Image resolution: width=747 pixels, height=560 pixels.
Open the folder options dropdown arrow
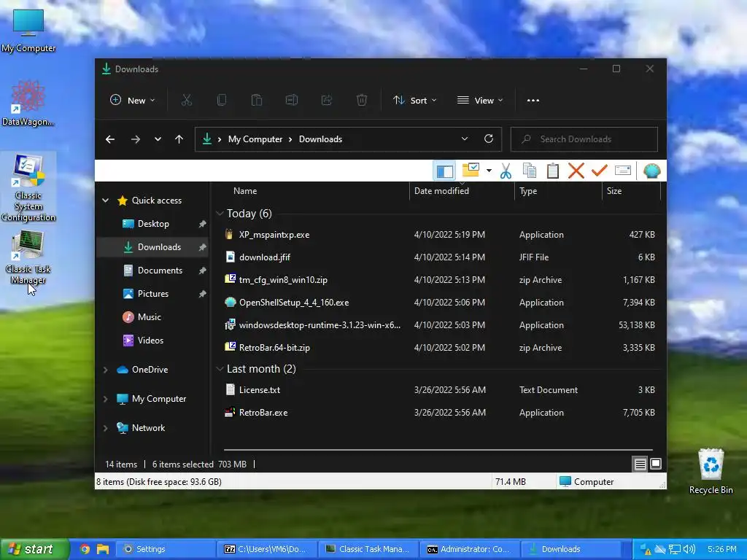click(x=489, y=171)
